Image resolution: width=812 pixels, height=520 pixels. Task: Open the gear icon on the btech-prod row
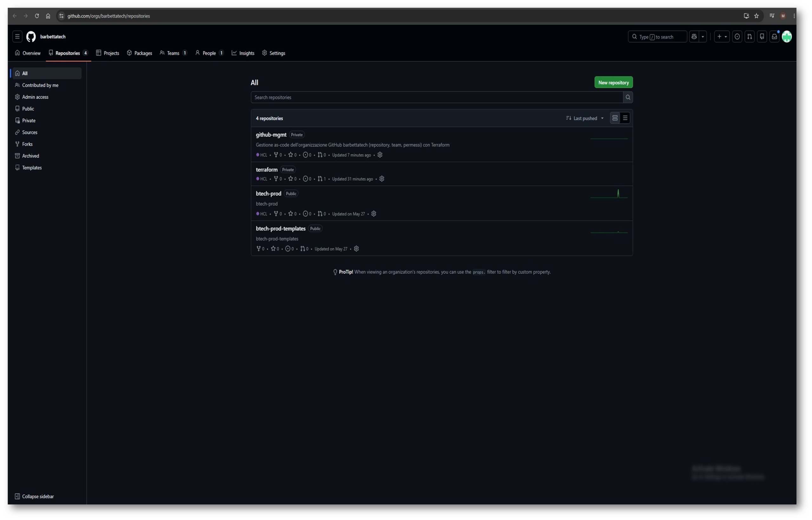[374, 214]
